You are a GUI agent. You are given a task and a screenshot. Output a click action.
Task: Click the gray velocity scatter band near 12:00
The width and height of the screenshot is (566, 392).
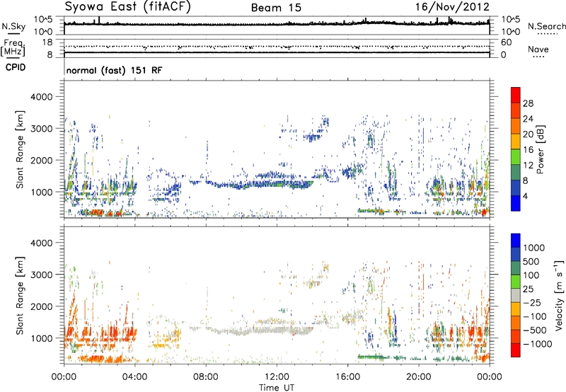pos(278,330)
